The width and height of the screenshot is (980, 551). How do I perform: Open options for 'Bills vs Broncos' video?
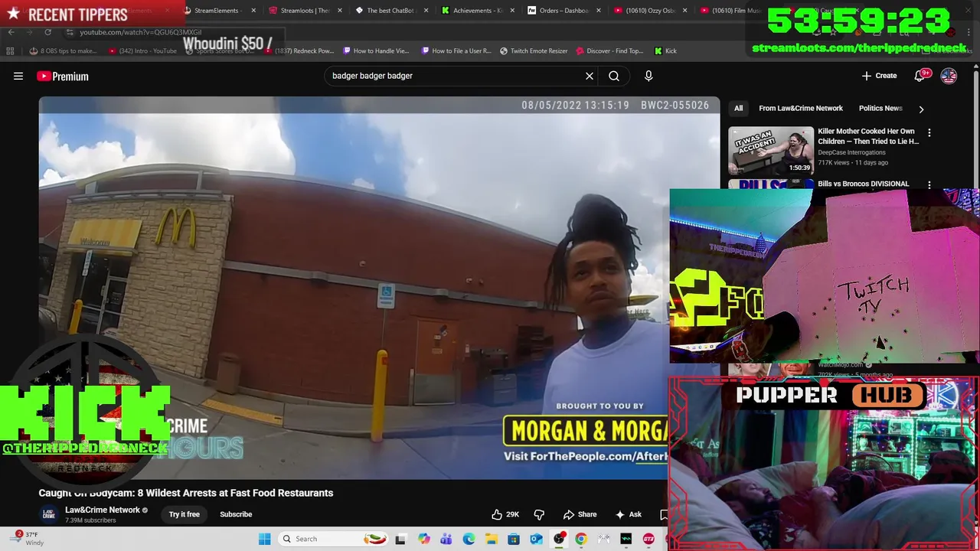(x=929, y=184)
